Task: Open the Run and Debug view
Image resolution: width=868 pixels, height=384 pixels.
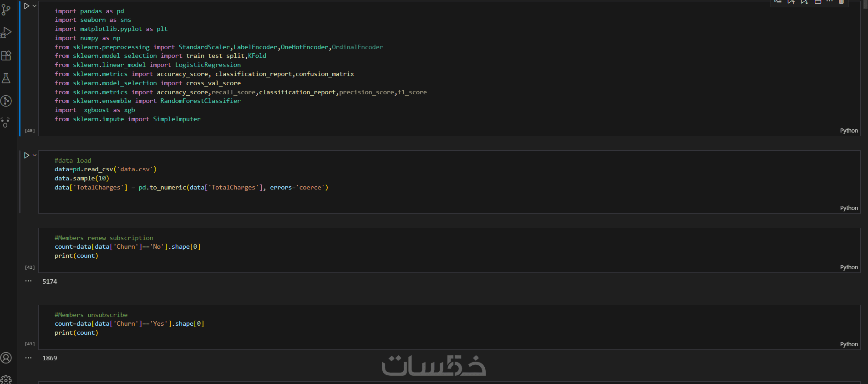Action: [6, 33]
